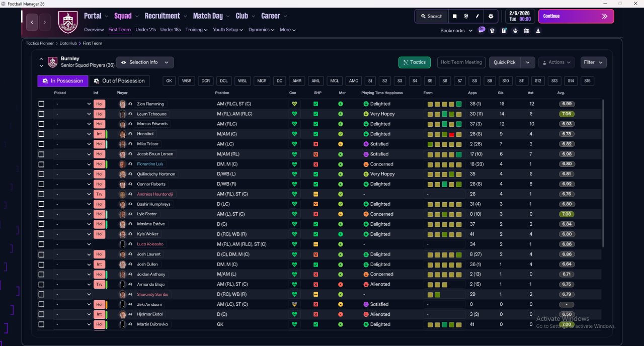The height and width of the screenshot is (346, 644).
Task: Open the Actions dropdown
Action: [x=556, y=62]
